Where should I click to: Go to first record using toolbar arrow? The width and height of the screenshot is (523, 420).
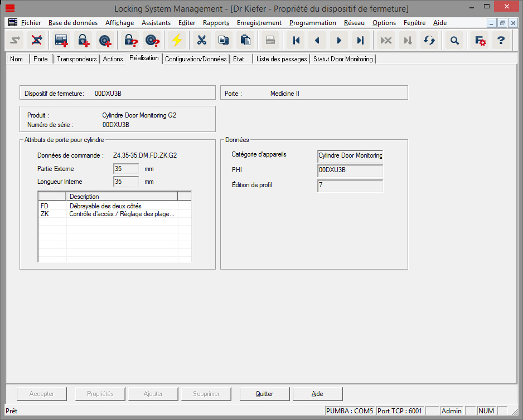297,40
